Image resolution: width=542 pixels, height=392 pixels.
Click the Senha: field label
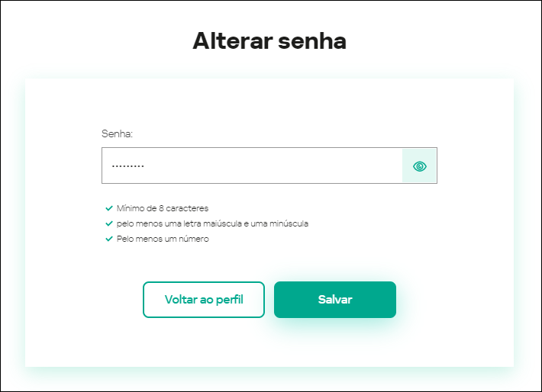point(117,134)
